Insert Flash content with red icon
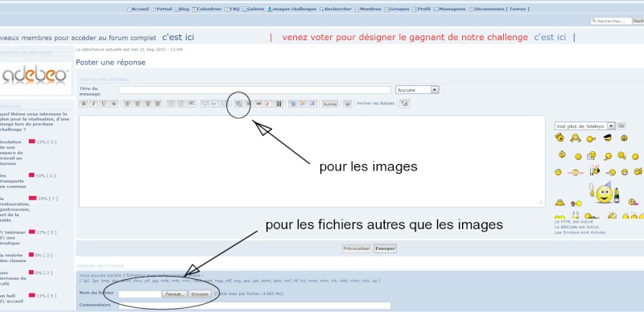 [269, 104]
